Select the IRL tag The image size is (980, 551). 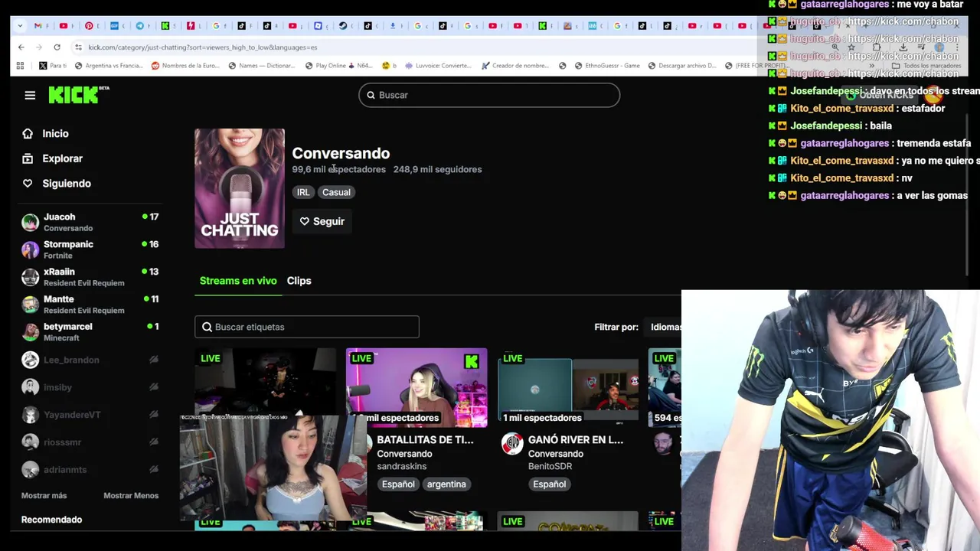click(303, 192)
